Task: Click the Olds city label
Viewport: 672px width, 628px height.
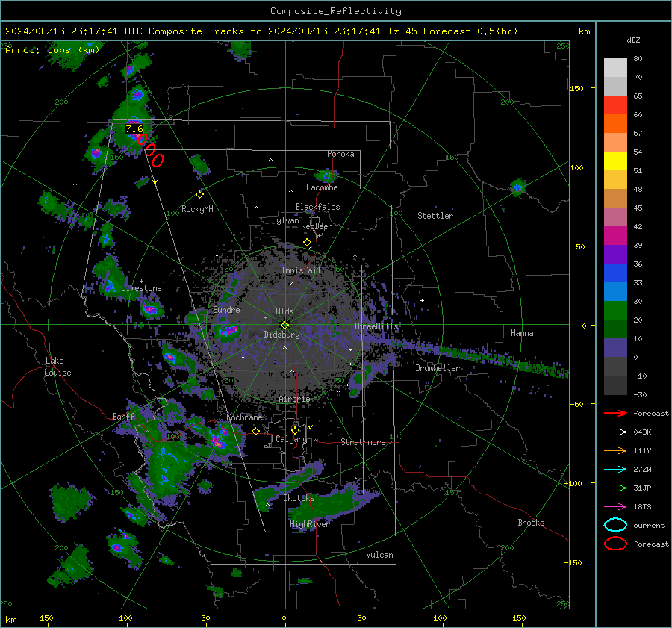Action: point(284,311)
